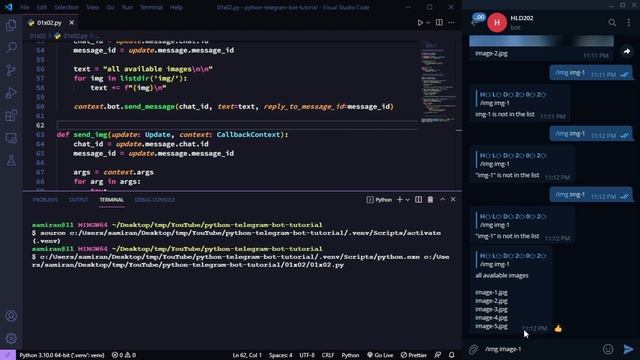Open the Edit menu
The width and height of the screenshot is (640, 360).
pyautogui.click(x=41, y=7)
